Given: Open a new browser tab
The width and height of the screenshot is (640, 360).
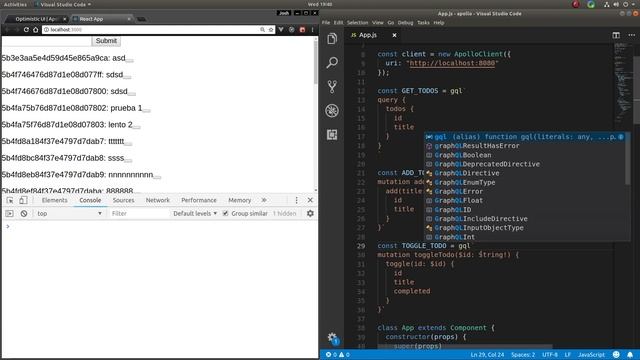Looking at the screenshot, I should (141, 19).
